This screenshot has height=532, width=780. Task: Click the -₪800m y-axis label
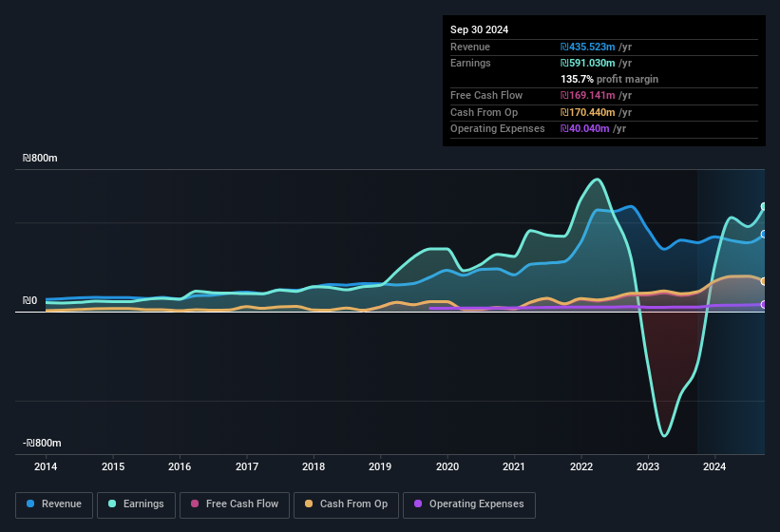tap(42, 443)
